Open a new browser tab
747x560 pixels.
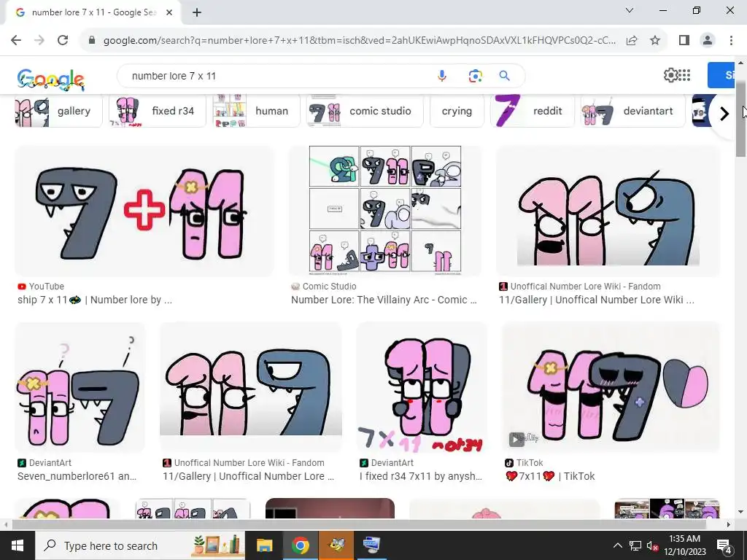click(197, 12)
